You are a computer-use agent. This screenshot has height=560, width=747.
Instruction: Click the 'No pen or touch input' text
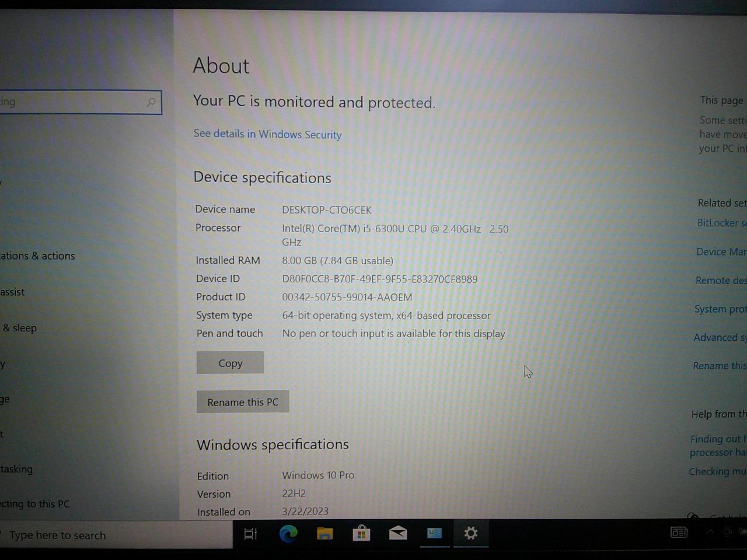coord(393,334)
